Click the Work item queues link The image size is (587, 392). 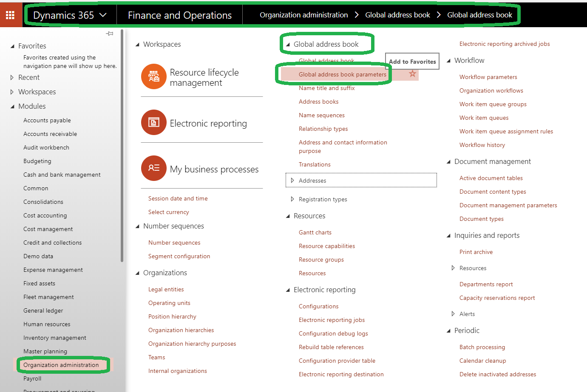tap(484, 118)
